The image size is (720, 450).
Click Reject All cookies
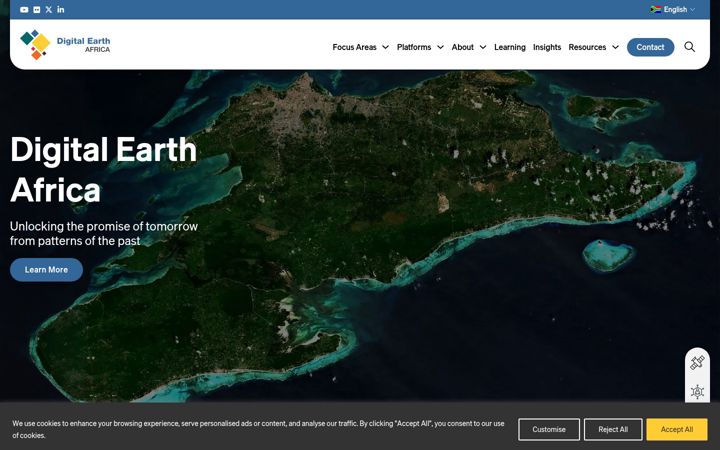(x=613, y=429)
